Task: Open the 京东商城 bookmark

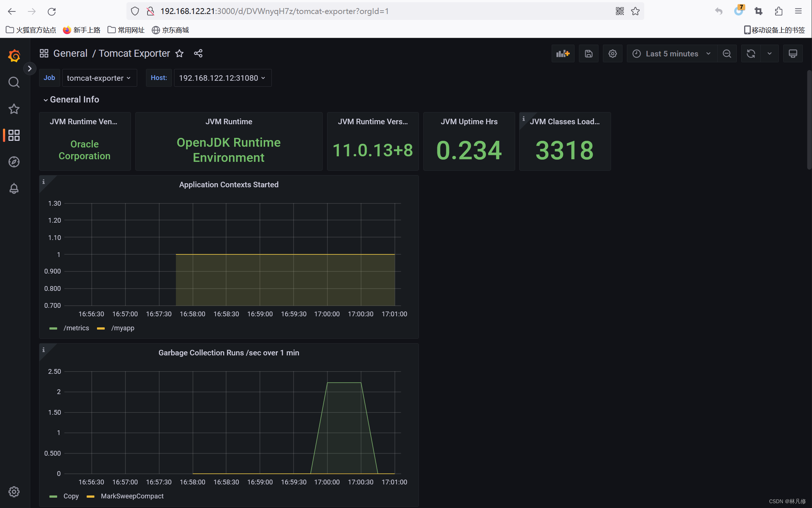Action: click(170, 30)
